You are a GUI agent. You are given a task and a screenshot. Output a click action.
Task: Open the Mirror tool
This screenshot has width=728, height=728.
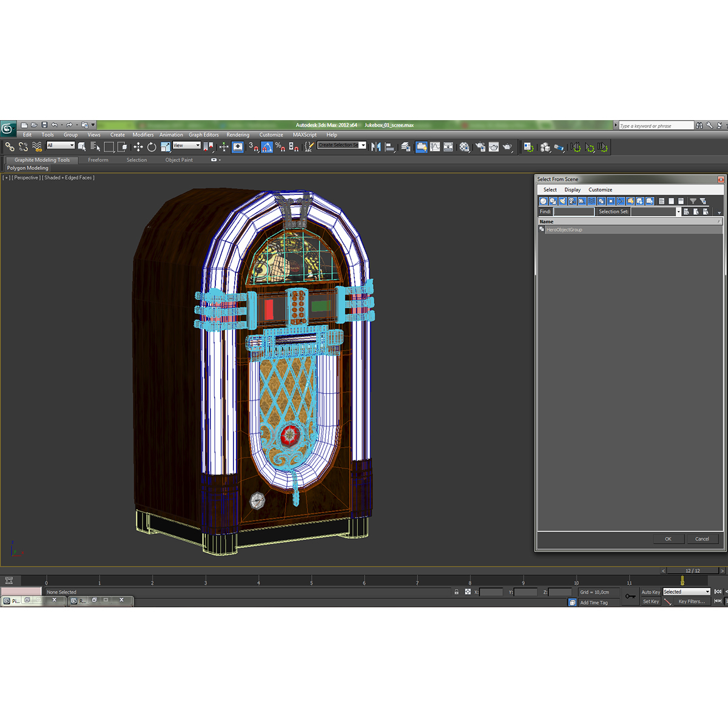tap(375, 146)
